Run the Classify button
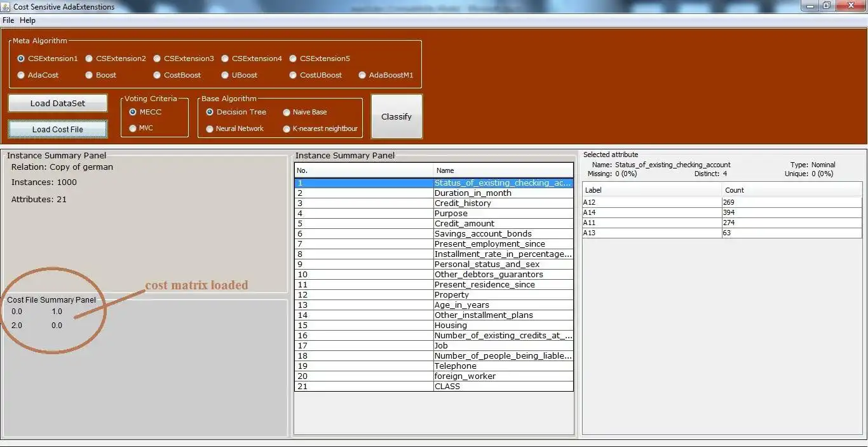Image resolution: width=868 pixels, height=447 pixels. click(397, 116)
